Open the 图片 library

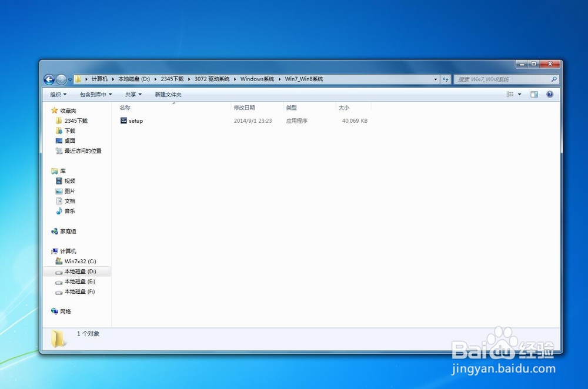click(x=70, y=191)
